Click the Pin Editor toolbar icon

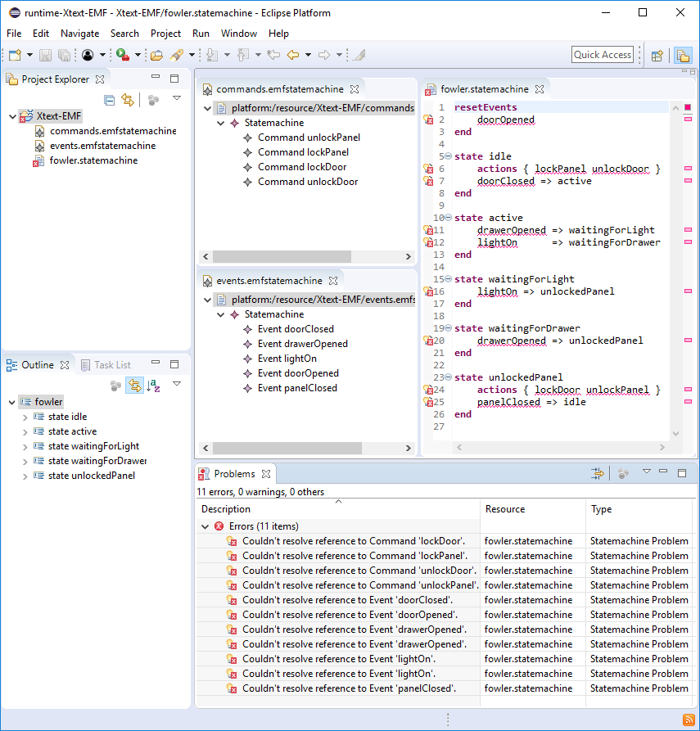click(359, 55)
